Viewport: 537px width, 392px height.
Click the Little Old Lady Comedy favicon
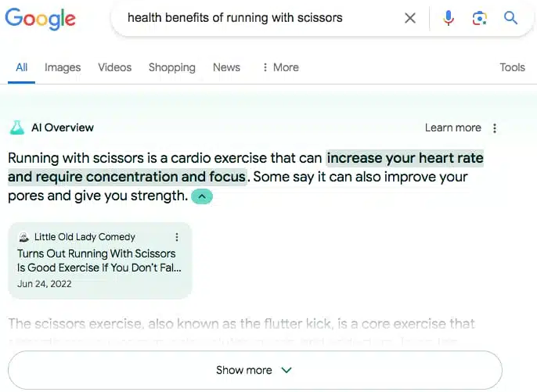coord(23,237)
